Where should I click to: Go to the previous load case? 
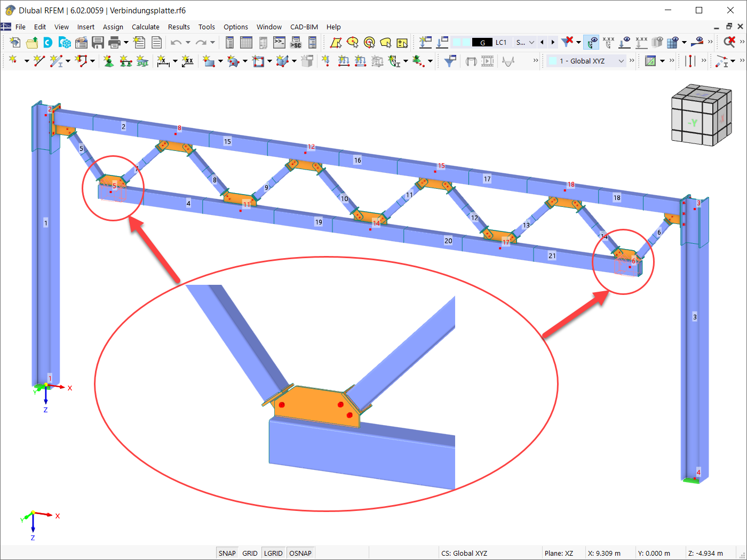point(542,42)
